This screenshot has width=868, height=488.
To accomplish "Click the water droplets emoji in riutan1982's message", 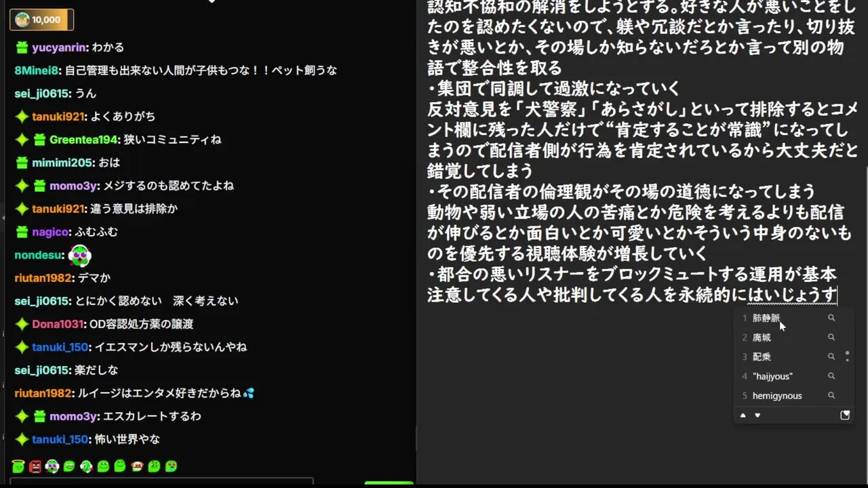I will point(249,393).
